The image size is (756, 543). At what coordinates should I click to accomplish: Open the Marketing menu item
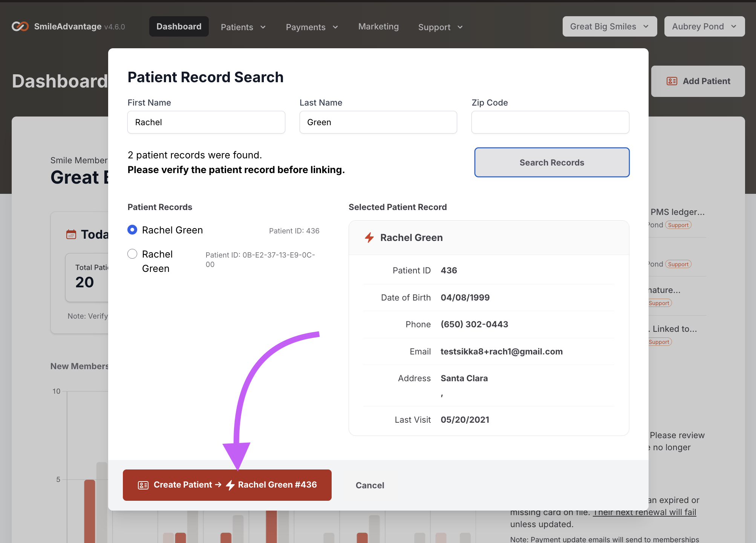coord(378,26)
